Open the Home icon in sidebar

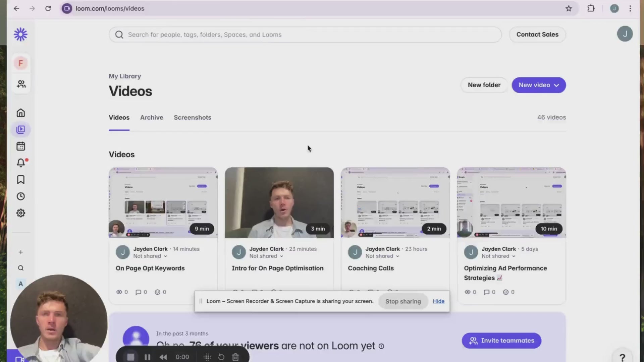(x=21, y=113)
